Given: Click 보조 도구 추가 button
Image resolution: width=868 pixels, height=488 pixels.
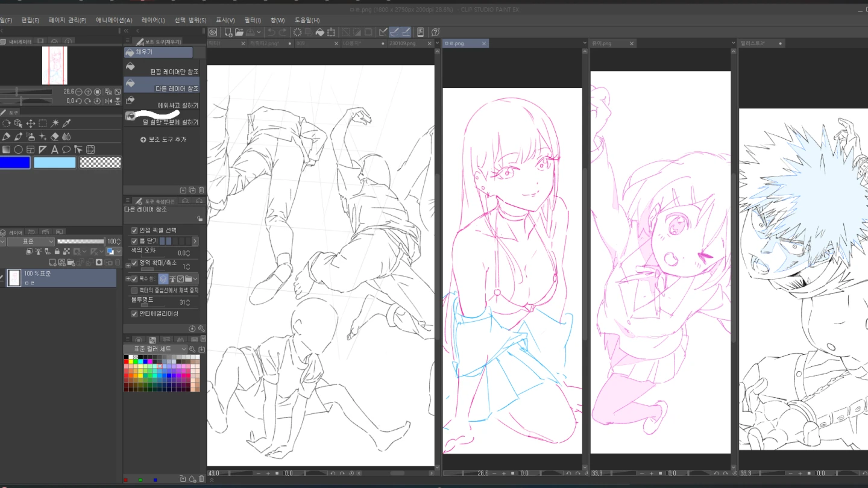Looking at the screenshot, I should click(x=163, y=139).
